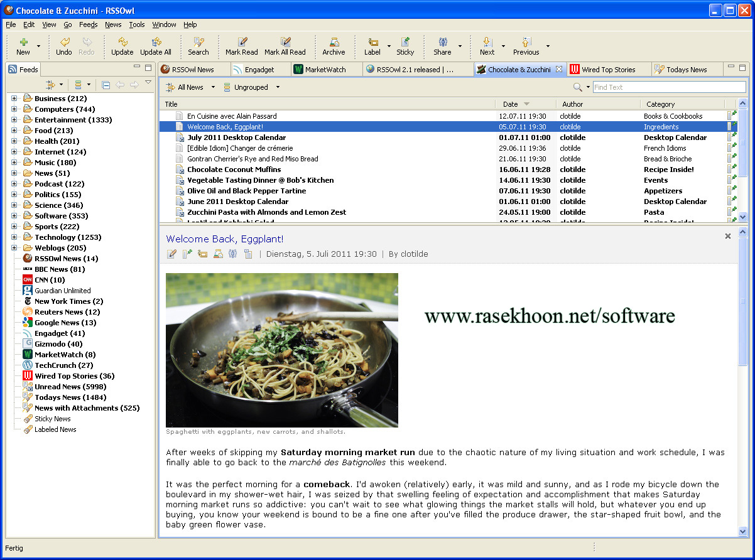Click the Archive toolbar icon
The image size is (755, 560).
tap(334, 42)
